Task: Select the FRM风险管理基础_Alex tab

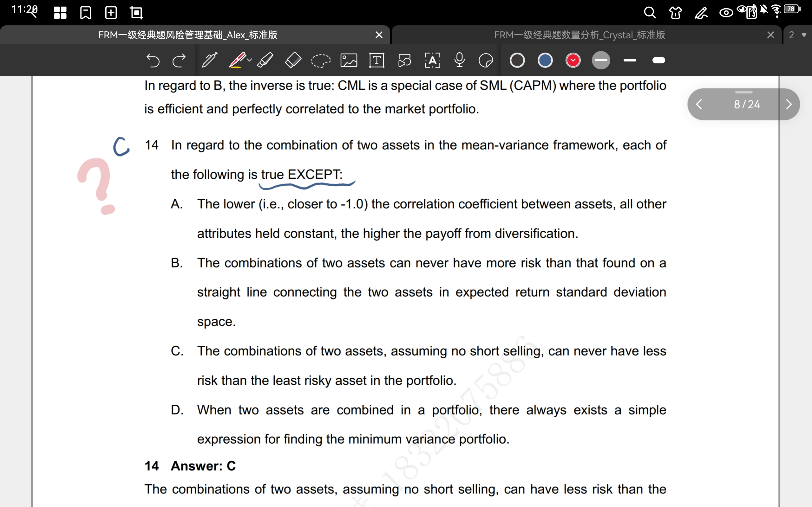Action: [x=188, y=35]
